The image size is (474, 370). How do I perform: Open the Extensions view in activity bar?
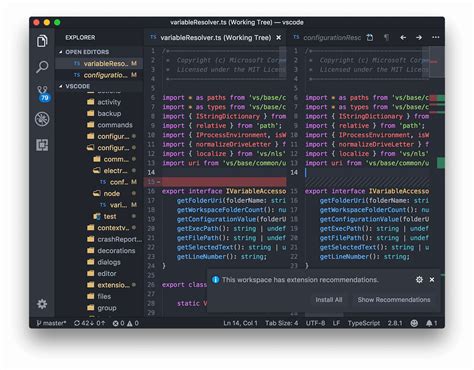42,145
